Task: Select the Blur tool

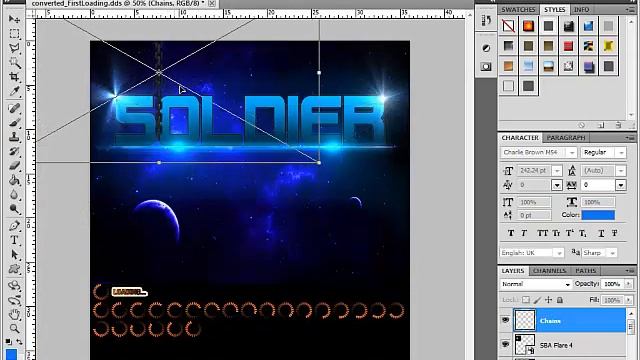Action: (14, 195)
